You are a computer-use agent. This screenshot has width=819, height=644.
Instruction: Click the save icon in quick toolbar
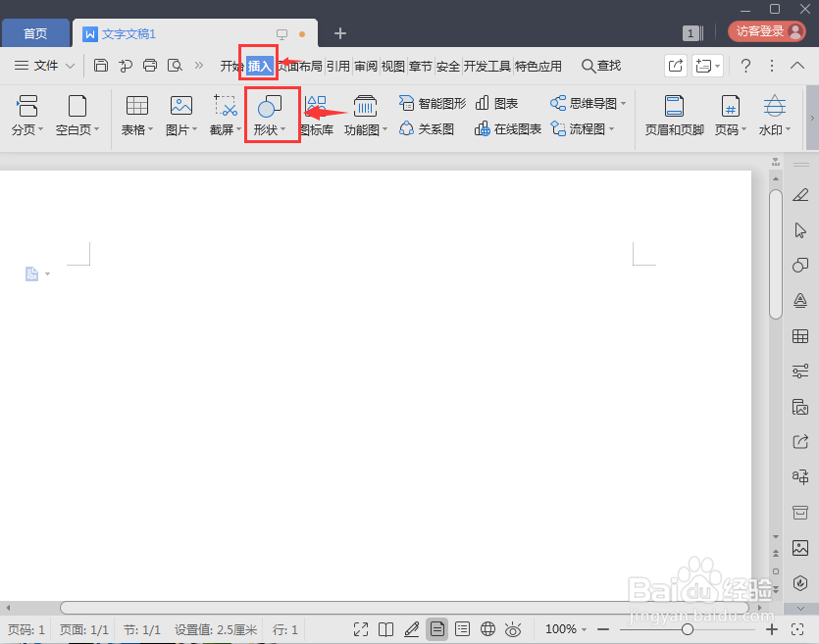tap(101, 66)
